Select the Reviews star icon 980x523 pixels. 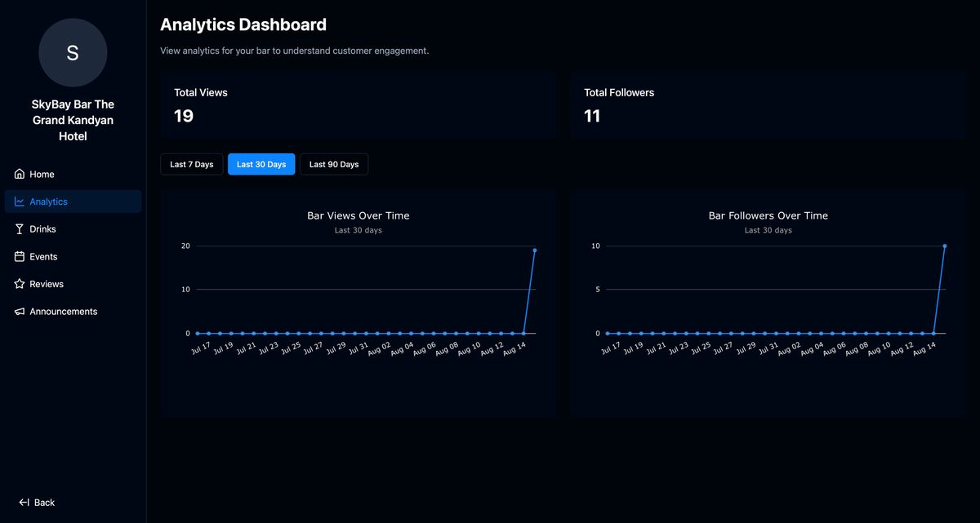click(16, 284)
